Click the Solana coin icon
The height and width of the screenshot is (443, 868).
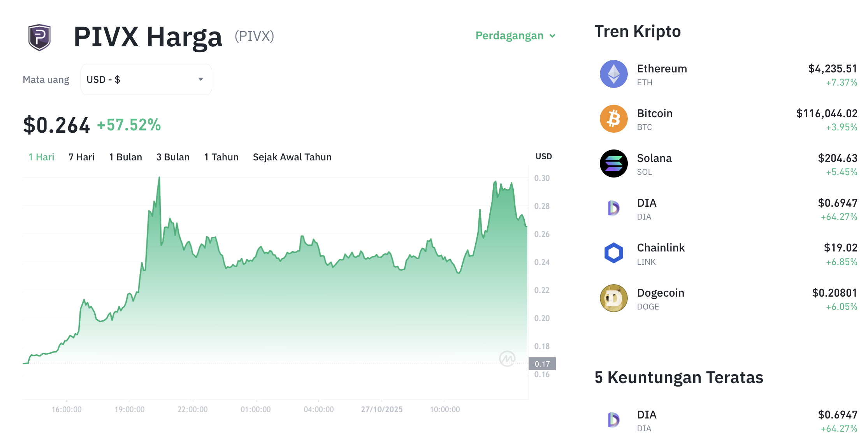click(613, 163)
